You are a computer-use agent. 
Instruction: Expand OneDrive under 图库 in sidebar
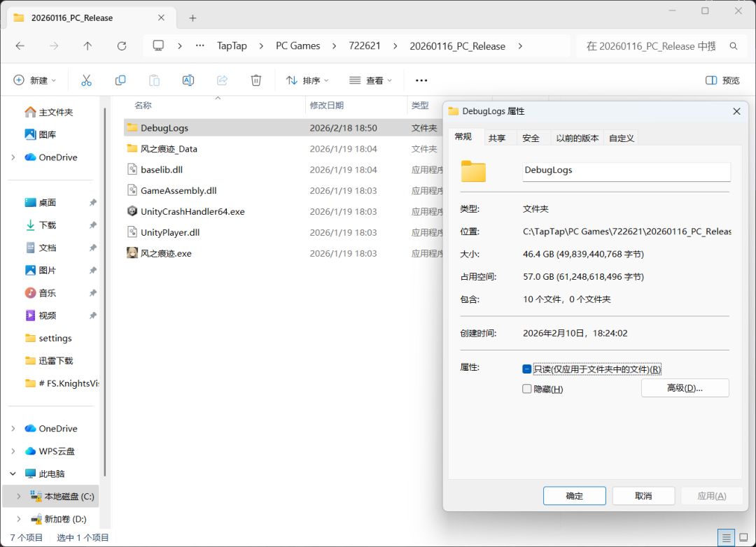click(x=13, y=157)
